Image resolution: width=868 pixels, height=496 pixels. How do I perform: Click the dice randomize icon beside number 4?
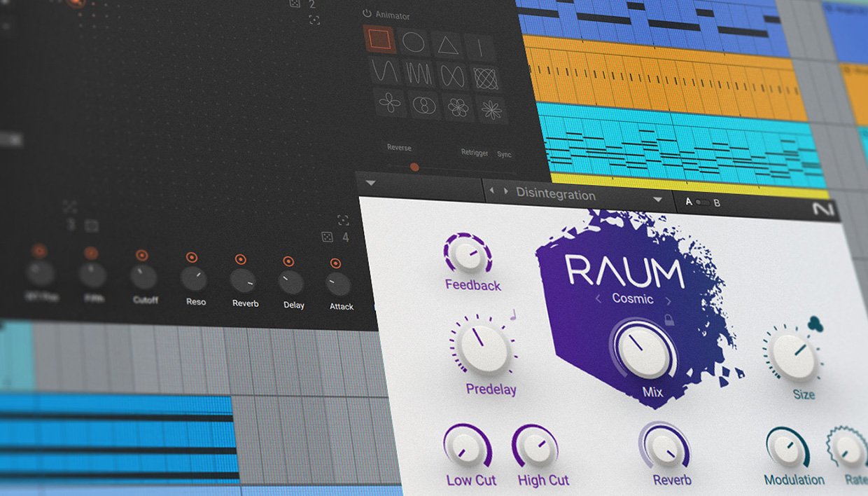point(327,238)
